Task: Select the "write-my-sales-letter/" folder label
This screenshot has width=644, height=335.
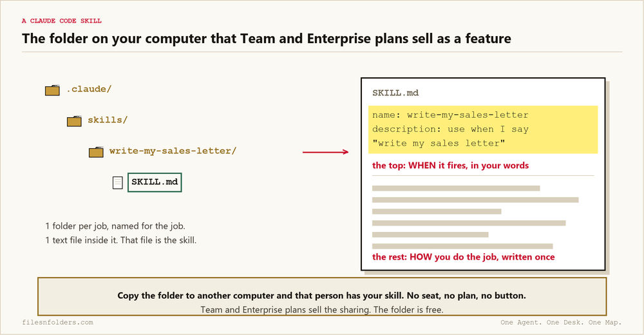Action: (173, 151)
